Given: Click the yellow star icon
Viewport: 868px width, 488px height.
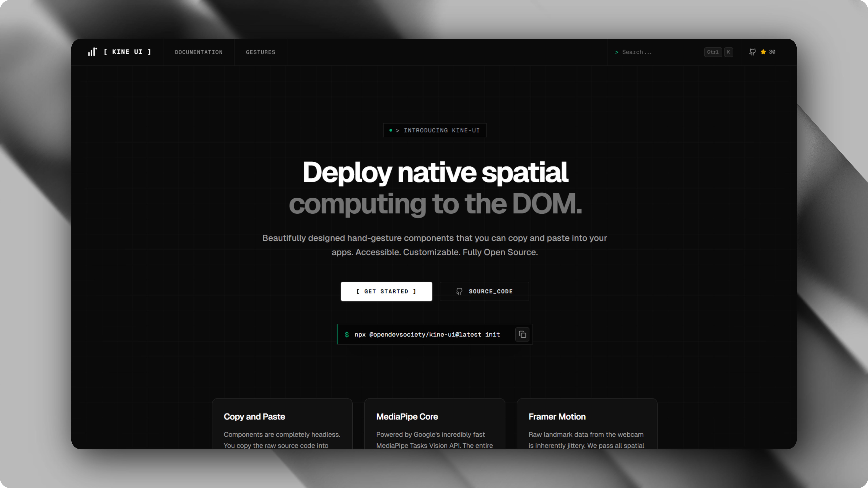Looking at the screenshot, I should click(x=763, y=52).
